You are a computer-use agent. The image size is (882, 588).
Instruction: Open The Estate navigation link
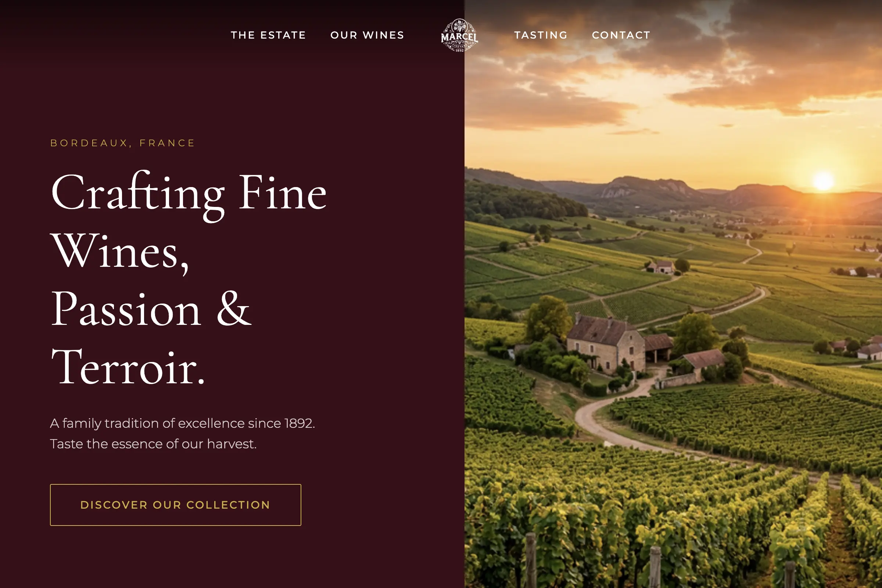click(x=269, y=35)
